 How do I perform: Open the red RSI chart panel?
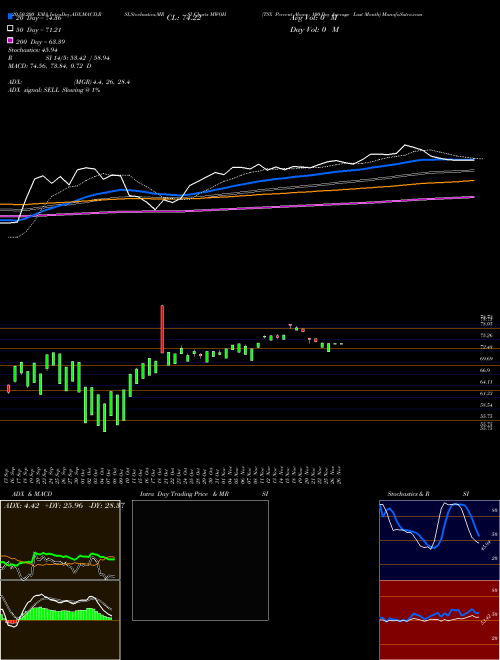click(x=439, y=620)
